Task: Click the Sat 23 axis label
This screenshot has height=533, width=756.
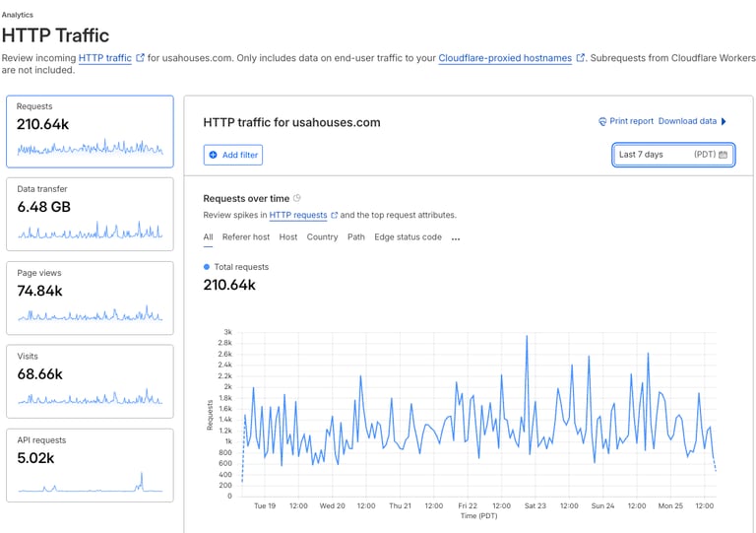Action: pyautogui.click(x=535, y=505)
